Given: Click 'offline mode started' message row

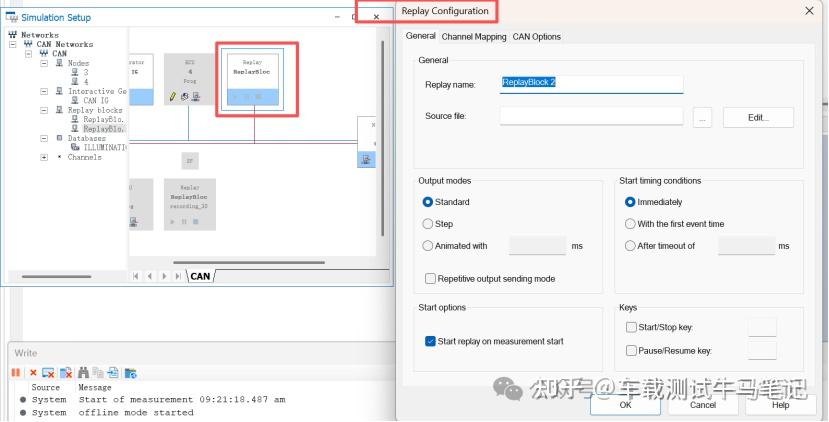Looking at the screenshot, I should pyautogui.click(x=136, y=412).
